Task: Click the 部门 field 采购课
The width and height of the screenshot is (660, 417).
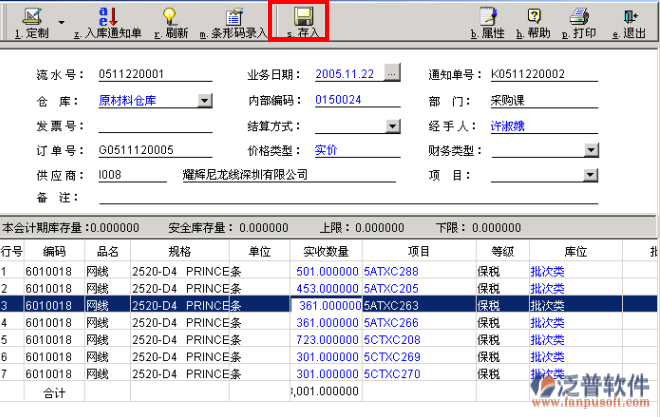Action: point(544,100)
